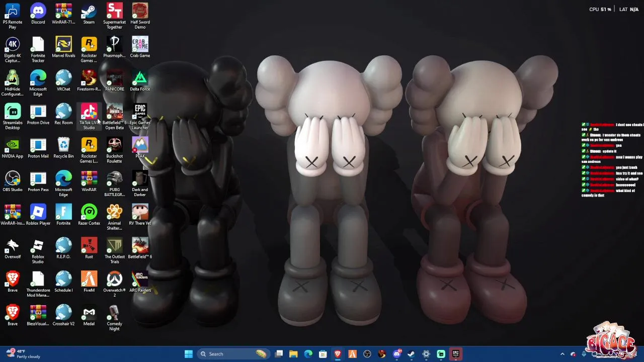Viewport: 644px width, 362px height.
Task: Select HidHide Configuration desktop icon
Action: click(x=13, y=83)
